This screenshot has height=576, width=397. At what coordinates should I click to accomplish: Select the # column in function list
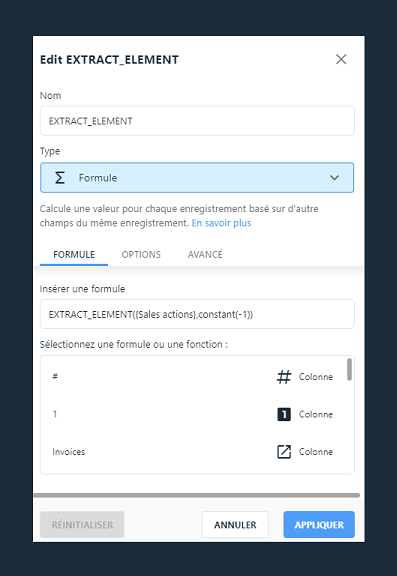point(193,377)
